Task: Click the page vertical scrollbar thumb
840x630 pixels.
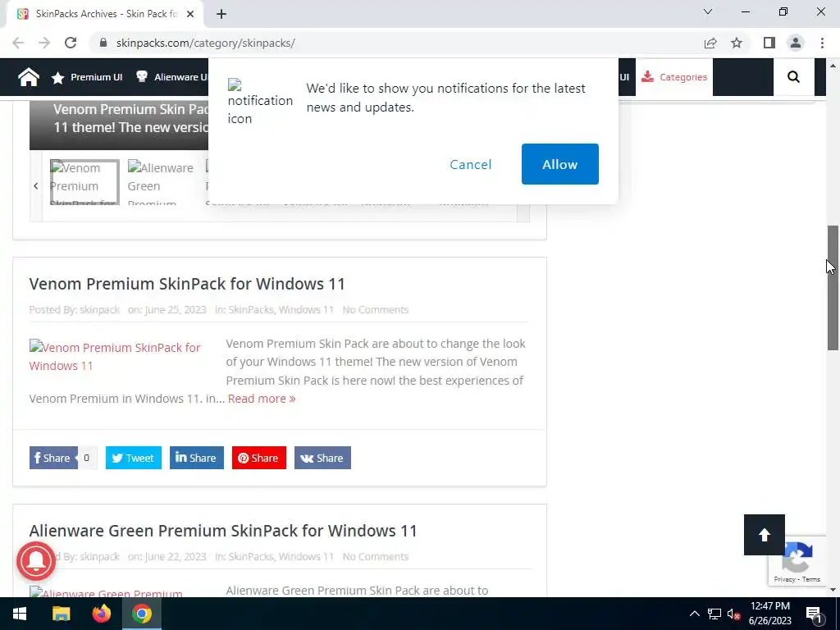Action: click(833, 288)
